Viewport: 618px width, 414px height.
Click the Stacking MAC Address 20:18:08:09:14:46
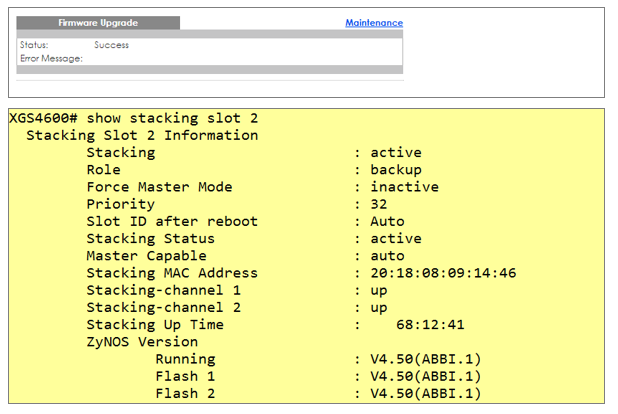click(443, 273)
